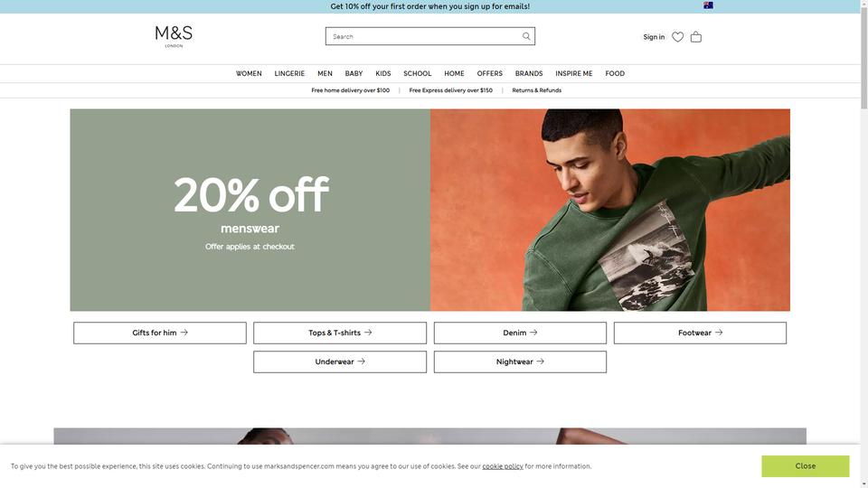Open the WOMEN menu
The image size is (868, 488).
(x=249, y=73)
